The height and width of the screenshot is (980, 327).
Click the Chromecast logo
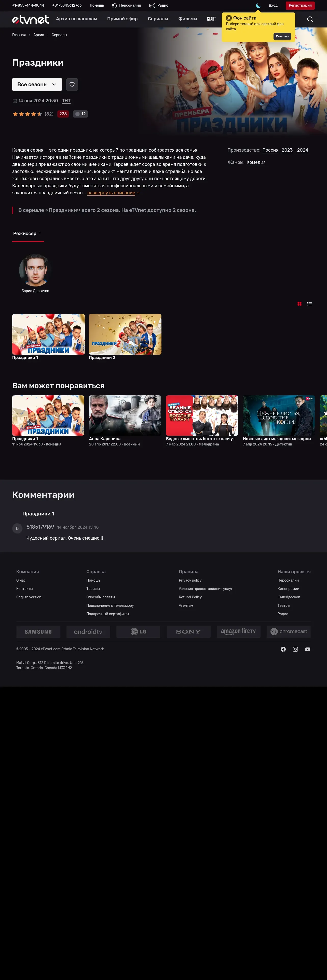[x=289, y=631]
